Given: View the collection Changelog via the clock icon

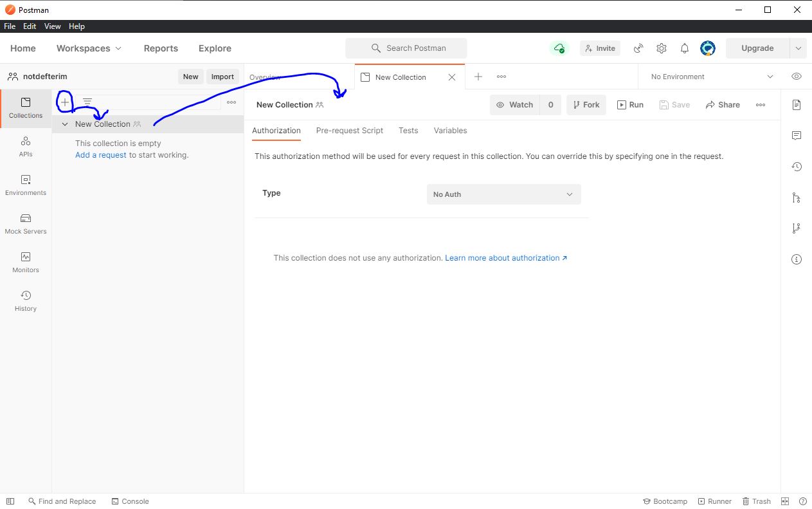Looking at the screenshot, I should (797, 166).
